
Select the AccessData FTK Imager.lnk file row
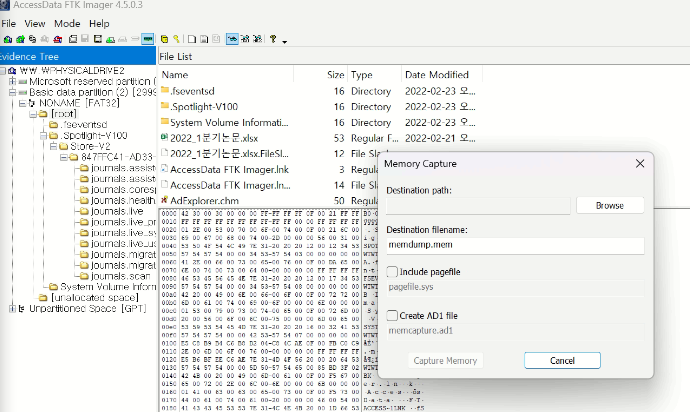[268, 169]
